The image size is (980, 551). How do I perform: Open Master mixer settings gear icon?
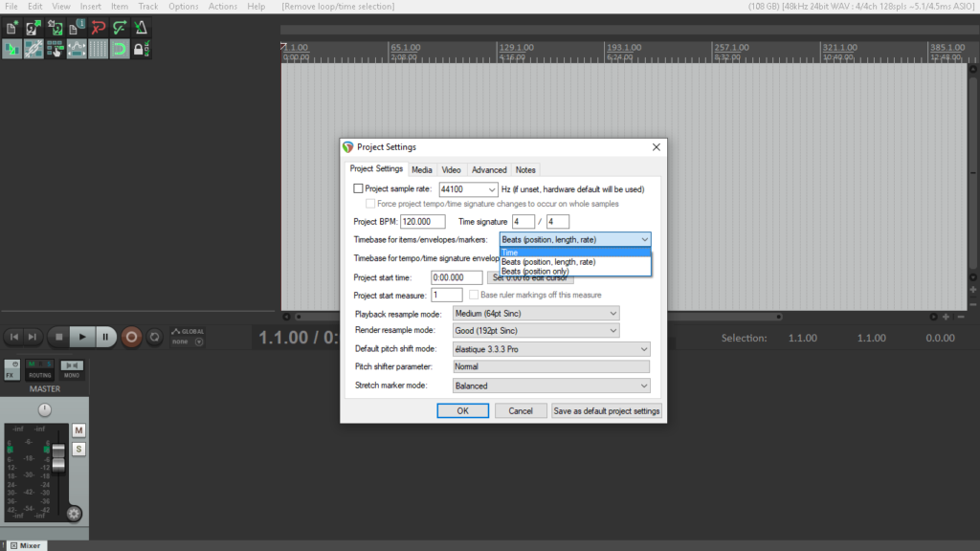coord(74,514)
